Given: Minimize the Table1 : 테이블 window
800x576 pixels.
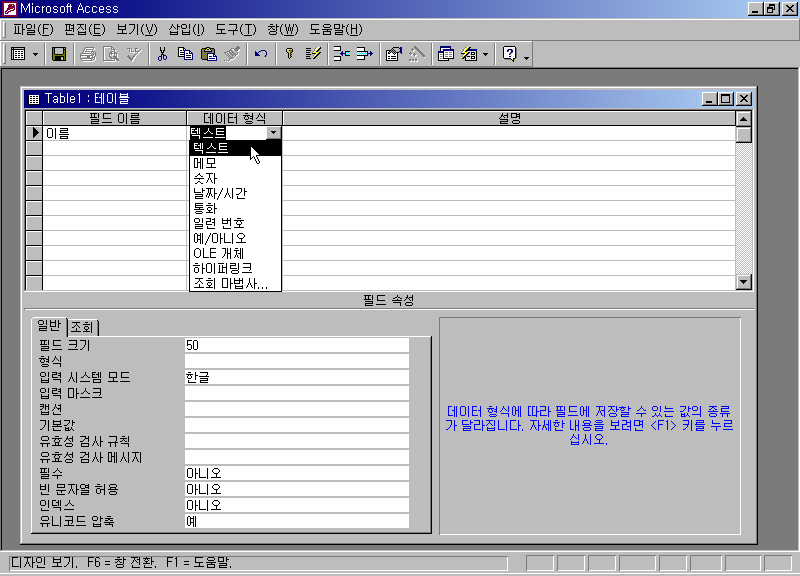Looking at the screenshot, I should pos(709,98).
